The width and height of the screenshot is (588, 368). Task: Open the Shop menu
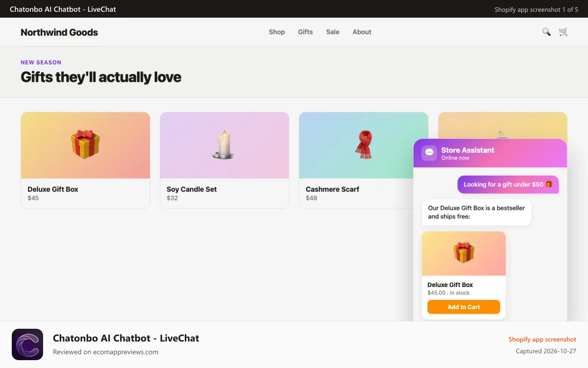277,32
